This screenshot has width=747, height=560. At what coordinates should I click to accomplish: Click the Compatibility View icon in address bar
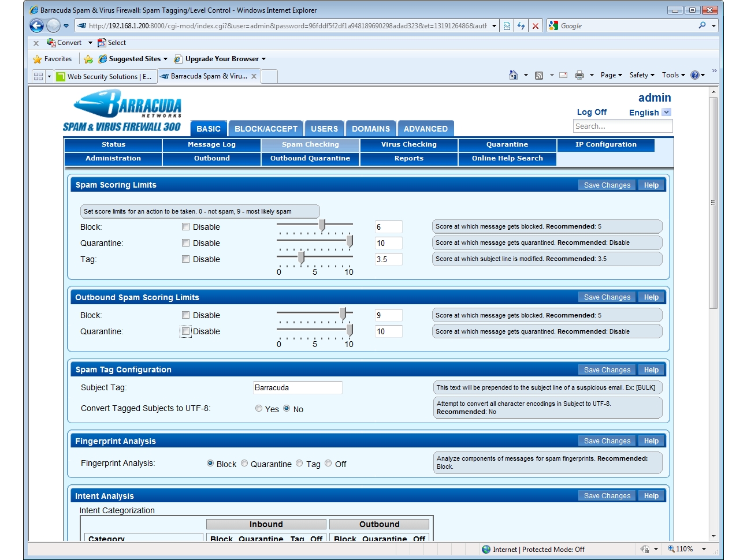tap(507, 26)
